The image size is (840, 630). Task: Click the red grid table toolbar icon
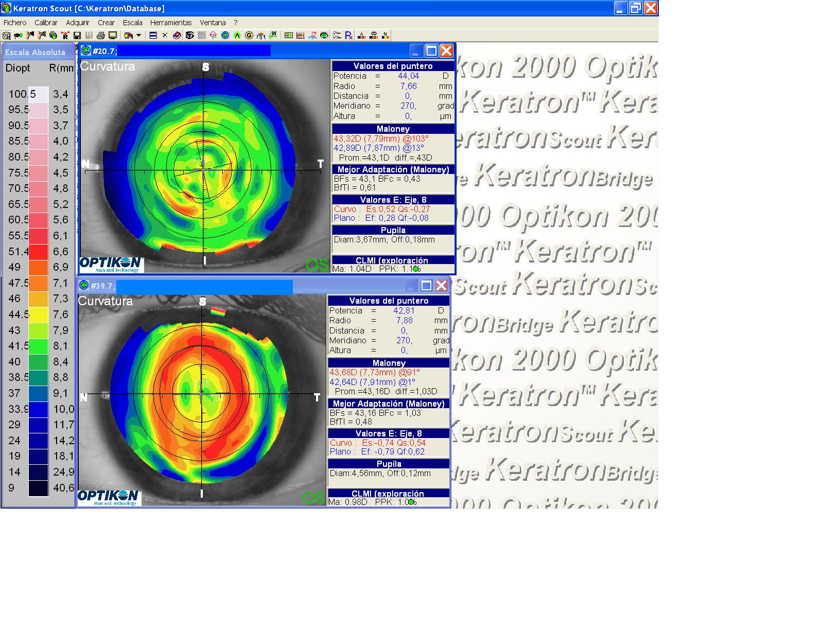click(301, 36)
